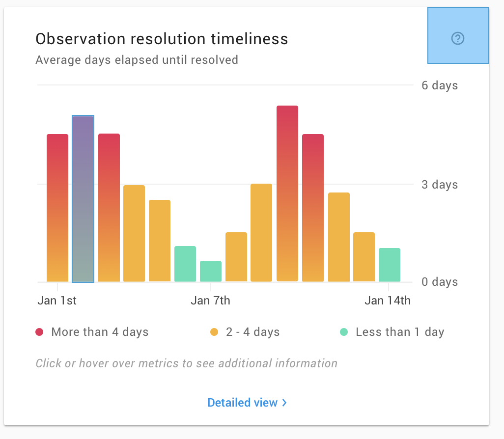Click the blue highlighted box around the help icon
504x439 pixels.
[458, 35]
